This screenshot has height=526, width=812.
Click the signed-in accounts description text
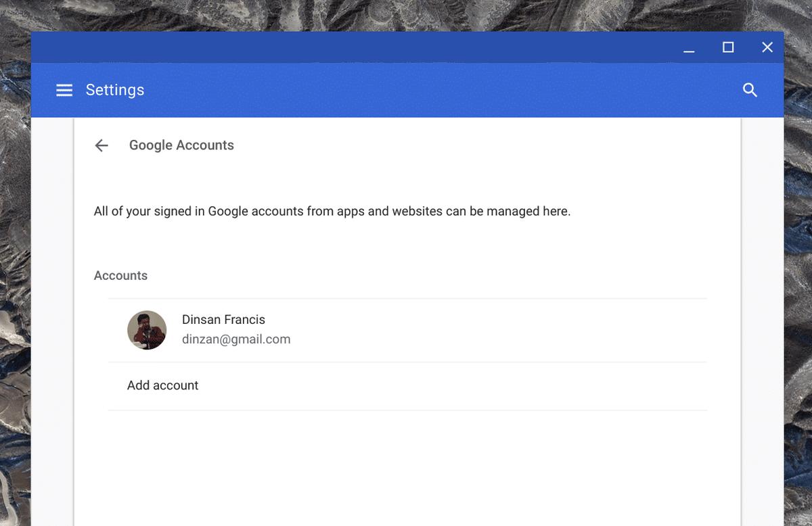tap(332, 212)
